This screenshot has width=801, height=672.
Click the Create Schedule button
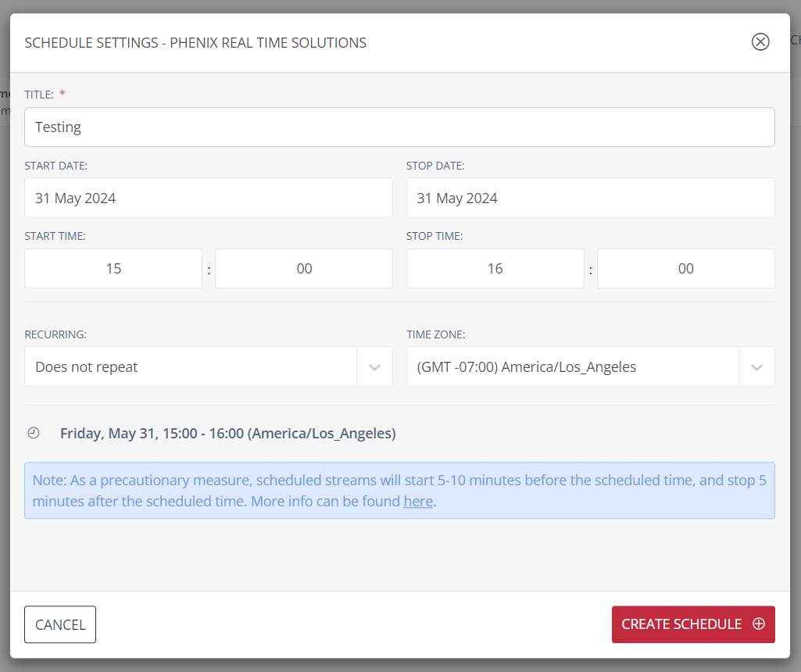pos(693,624)
